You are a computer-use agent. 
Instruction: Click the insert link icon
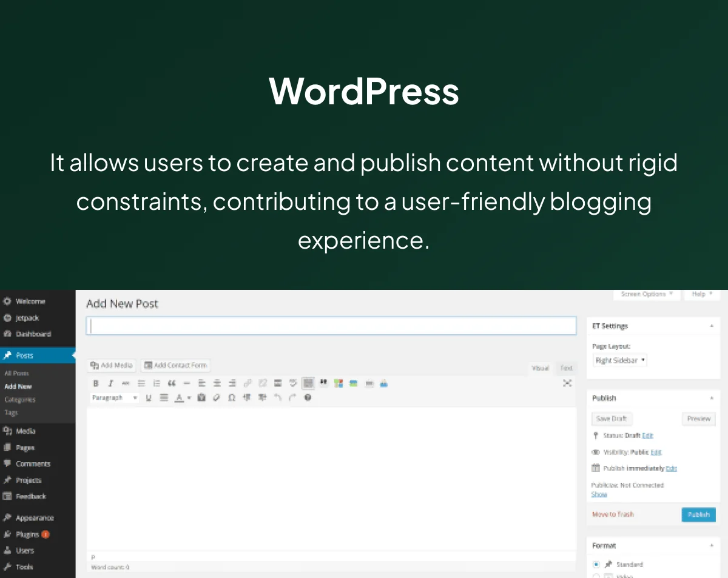[248, 383]
